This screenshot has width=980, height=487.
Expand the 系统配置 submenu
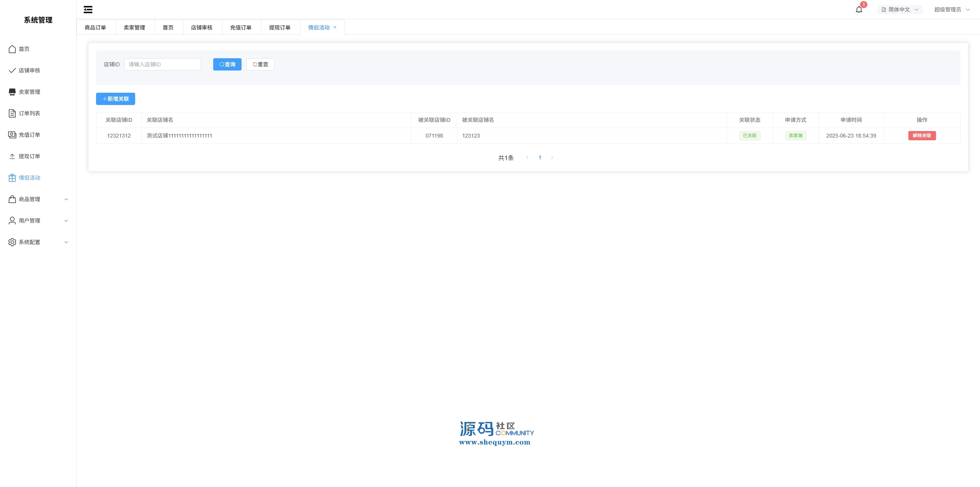(38, 242)
